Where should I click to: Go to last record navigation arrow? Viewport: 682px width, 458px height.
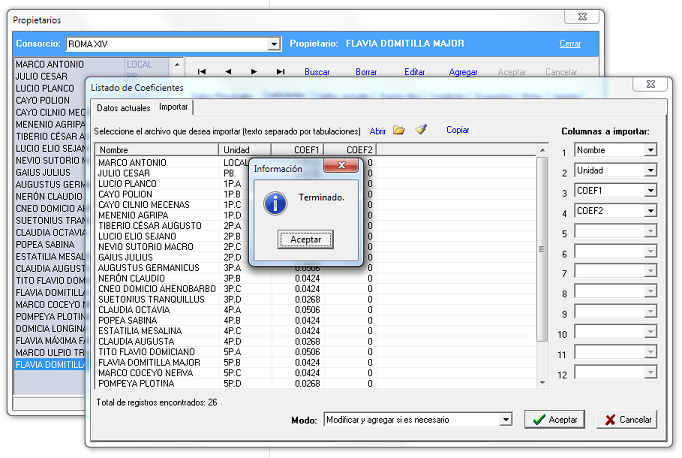pos(280,72)
